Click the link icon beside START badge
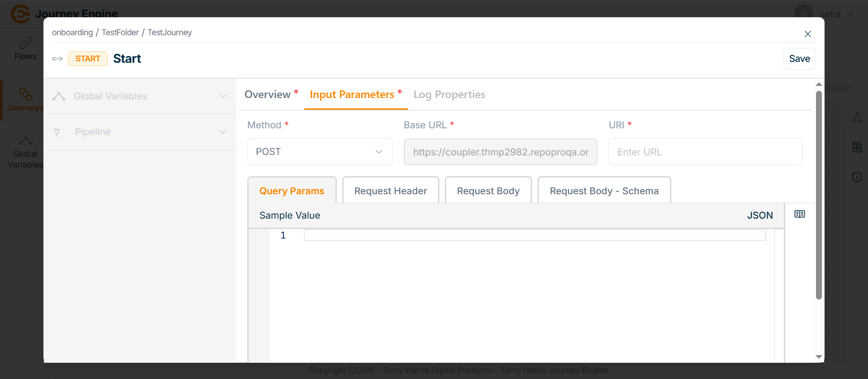 click(57, 59)
